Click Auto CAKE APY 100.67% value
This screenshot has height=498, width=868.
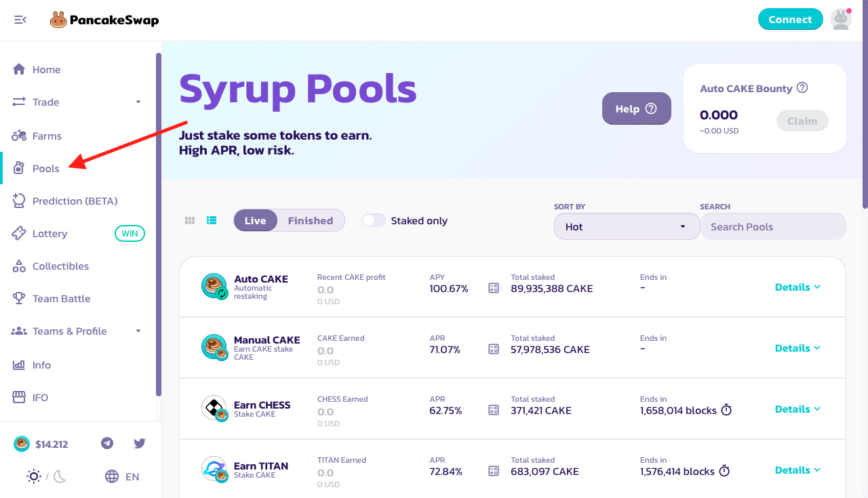(449, 289)
